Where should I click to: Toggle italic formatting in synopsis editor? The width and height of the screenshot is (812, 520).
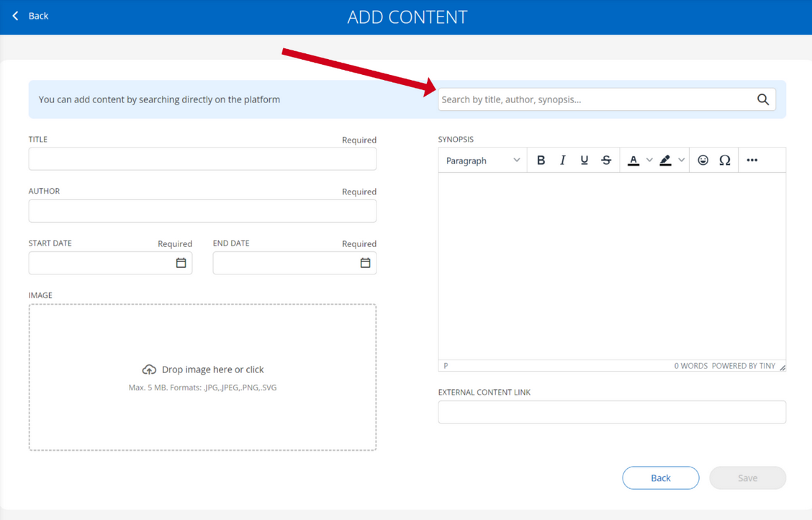point(562,161)
